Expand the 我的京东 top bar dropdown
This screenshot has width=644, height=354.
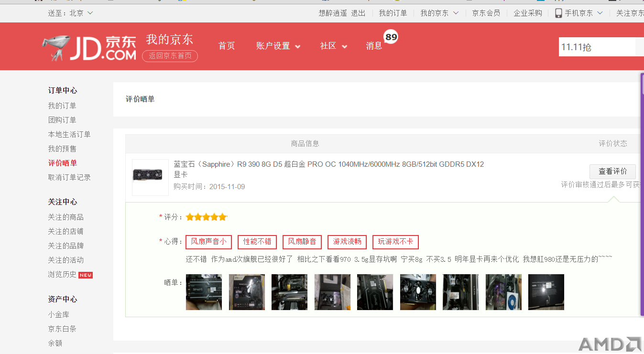[439, 13]
